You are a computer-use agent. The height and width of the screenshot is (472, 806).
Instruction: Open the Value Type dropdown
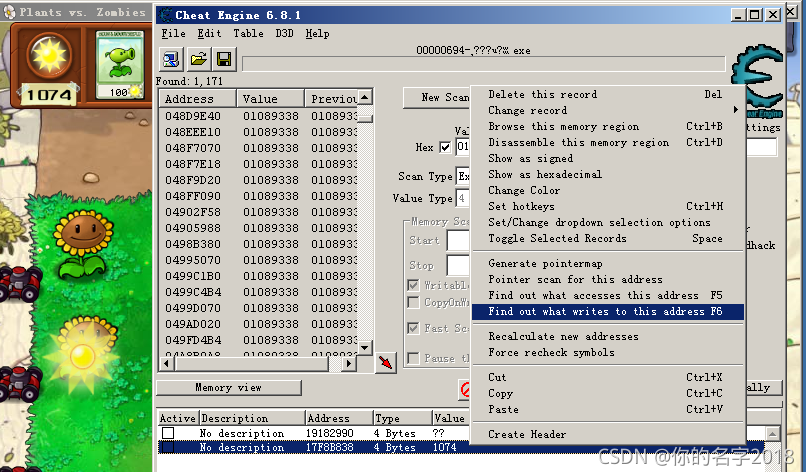462,199
